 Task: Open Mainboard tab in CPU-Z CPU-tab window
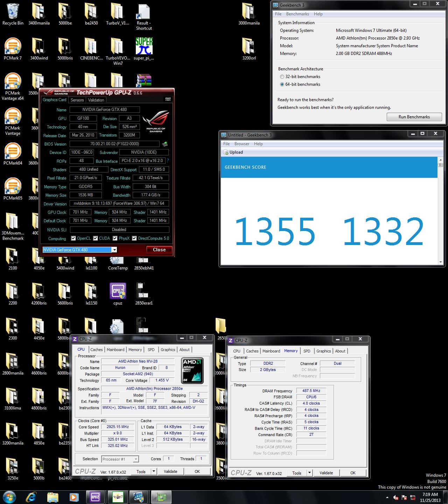[x=115, y=350]
